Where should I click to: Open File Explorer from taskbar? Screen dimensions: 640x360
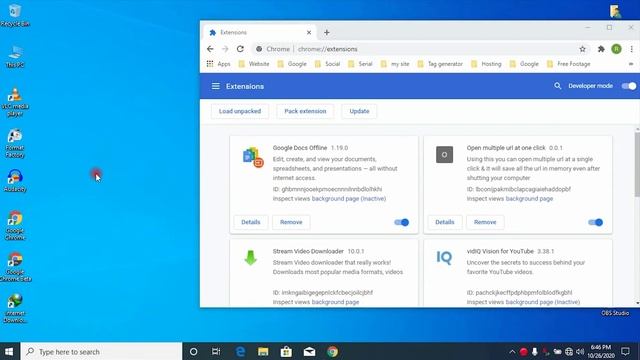(263, 351)
